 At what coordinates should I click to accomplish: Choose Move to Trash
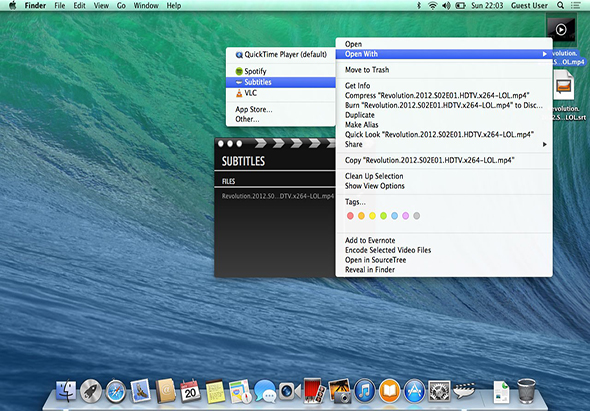pos(367,70)
